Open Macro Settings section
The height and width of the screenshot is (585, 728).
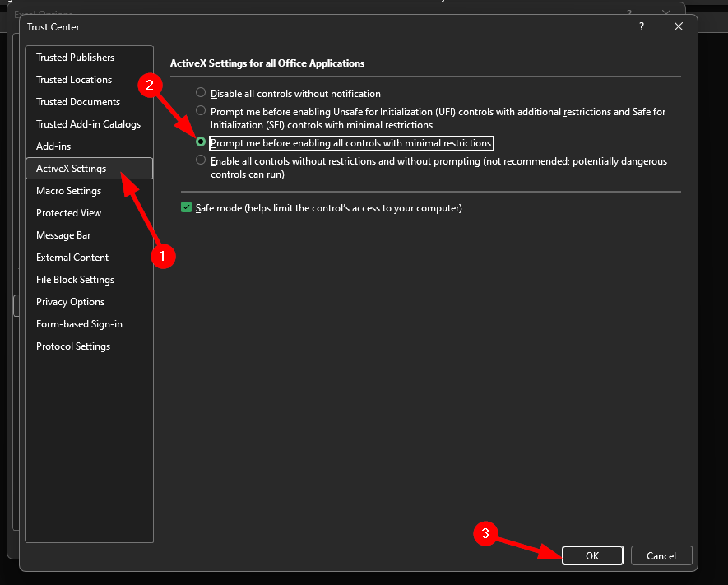[68, 191]
